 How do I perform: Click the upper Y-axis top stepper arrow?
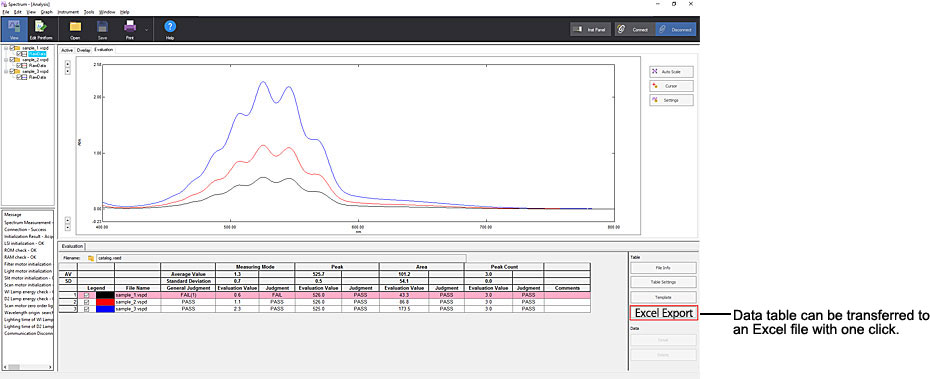coord(68,63)
